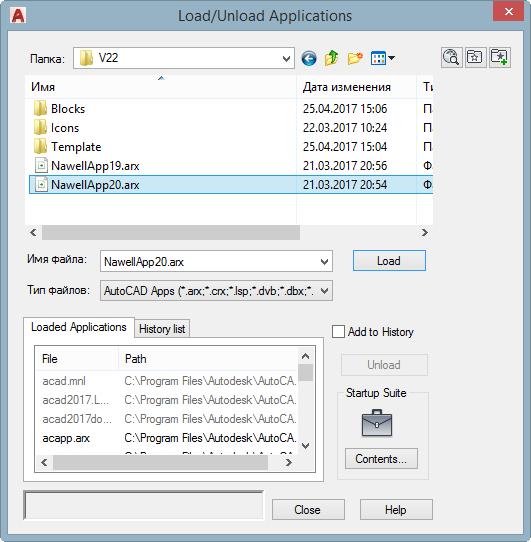Viewport: 531px width, 542px height.
Task: Go up one folder level icon
Action: 331,58
